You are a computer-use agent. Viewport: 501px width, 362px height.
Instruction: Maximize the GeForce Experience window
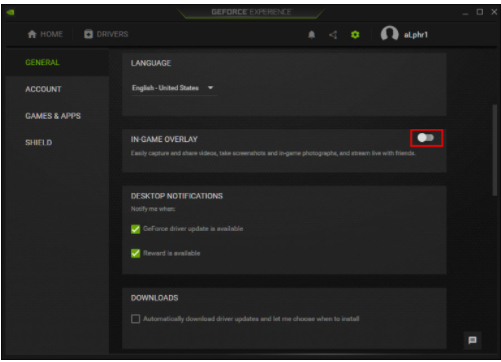coord(480,12)
